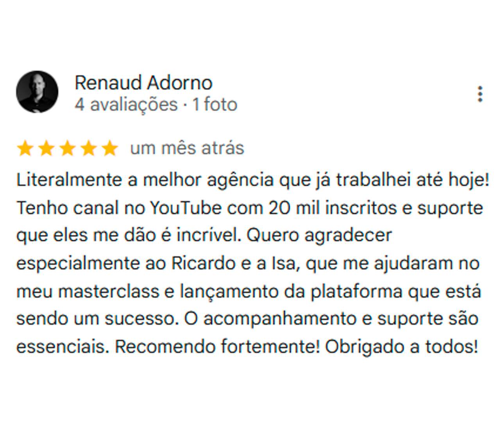Open the Renaud Adorno reviewer name link

pyautogui.click(x=143, y=83)
